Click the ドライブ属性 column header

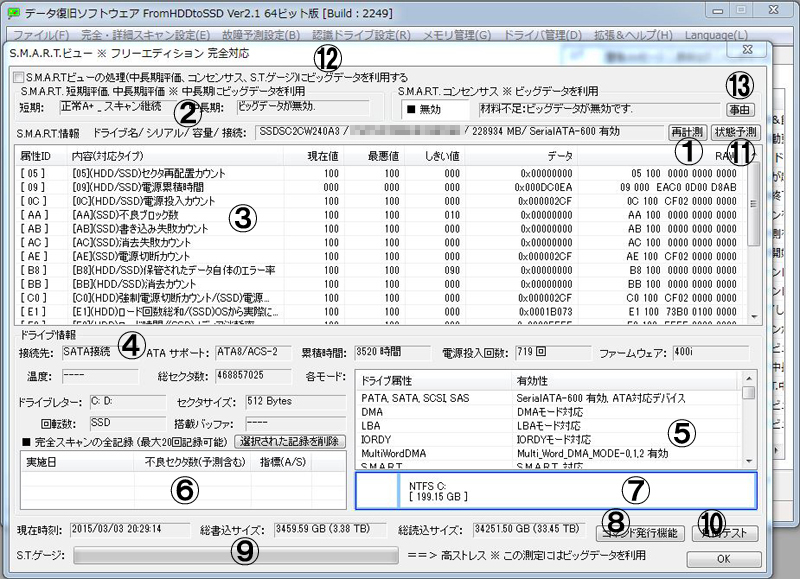(434, 381)
